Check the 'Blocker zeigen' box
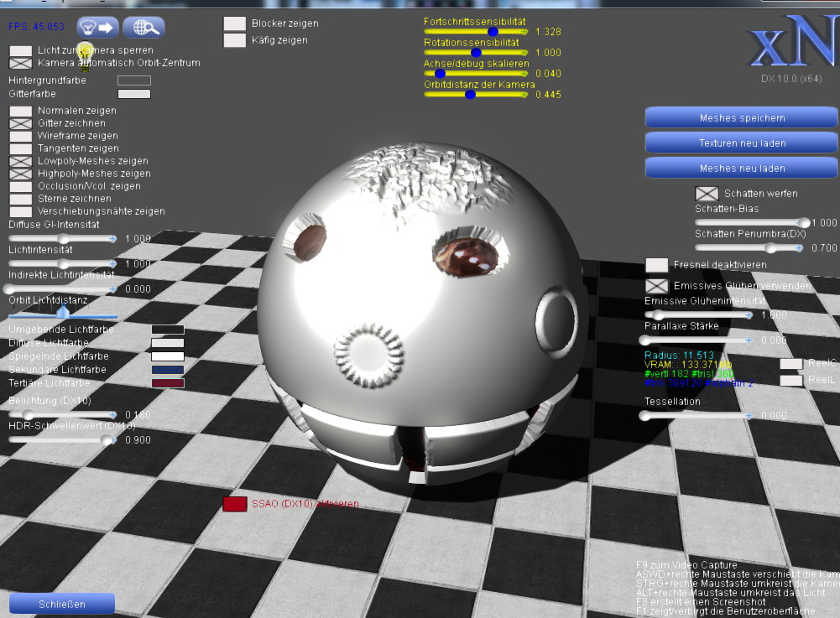 pyautogui.click(x=235, y=23)
